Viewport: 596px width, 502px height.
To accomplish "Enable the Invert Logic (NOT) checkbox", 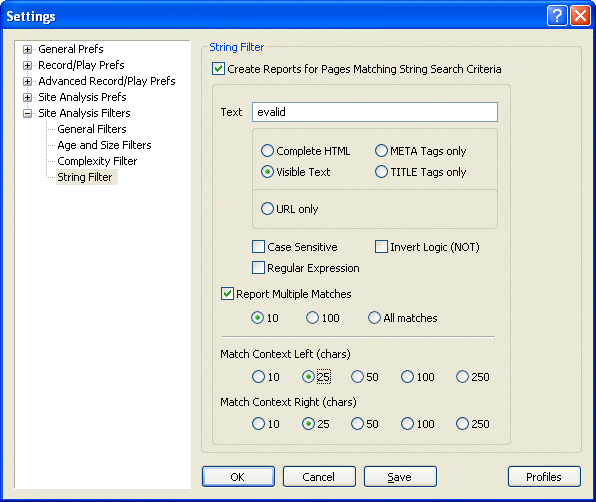I will coord(381,247).
